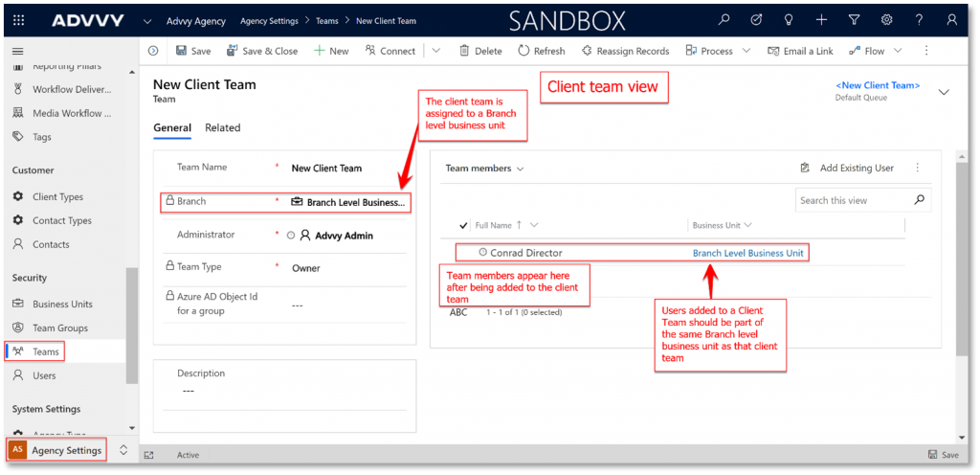Open Business Units in the sidebar

coord(62,304)
